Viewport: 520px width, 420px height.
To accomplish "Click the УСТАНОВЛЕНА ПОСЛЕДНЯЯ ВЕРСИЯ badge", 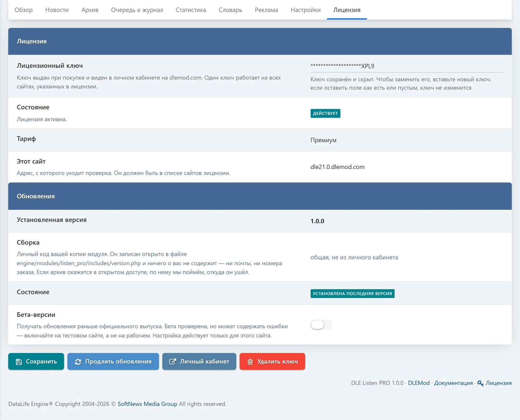I will (353, 294).
